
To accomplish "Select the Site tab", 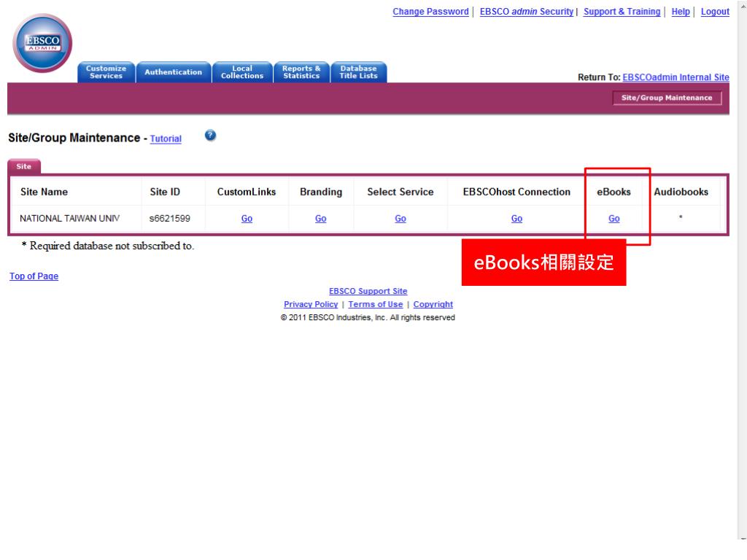I will 24,166.
